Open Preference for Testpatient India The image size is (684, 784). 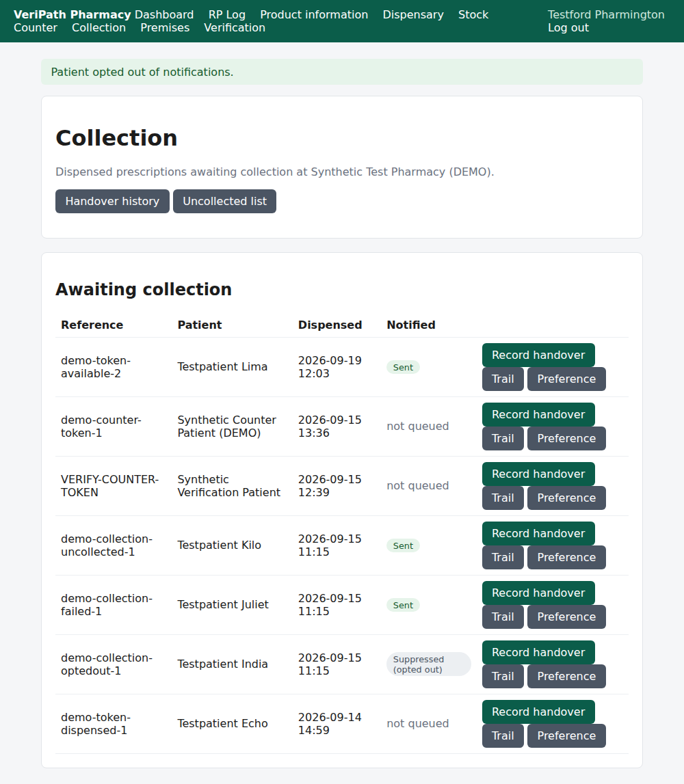[x=566, y=677]
